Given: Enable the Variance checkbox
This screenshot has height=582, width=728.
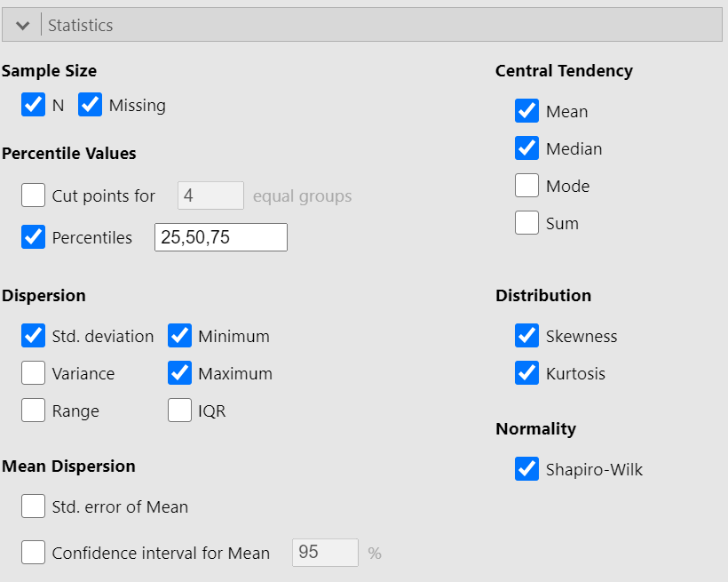Looking at the screenshot, I should click(x=34, y=373).
